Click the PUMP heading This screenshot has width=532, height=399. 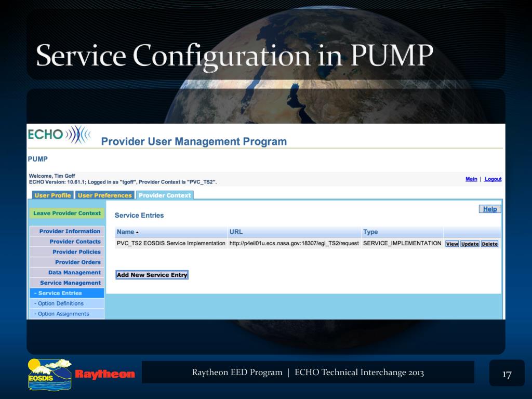click(x=37, y=159)
